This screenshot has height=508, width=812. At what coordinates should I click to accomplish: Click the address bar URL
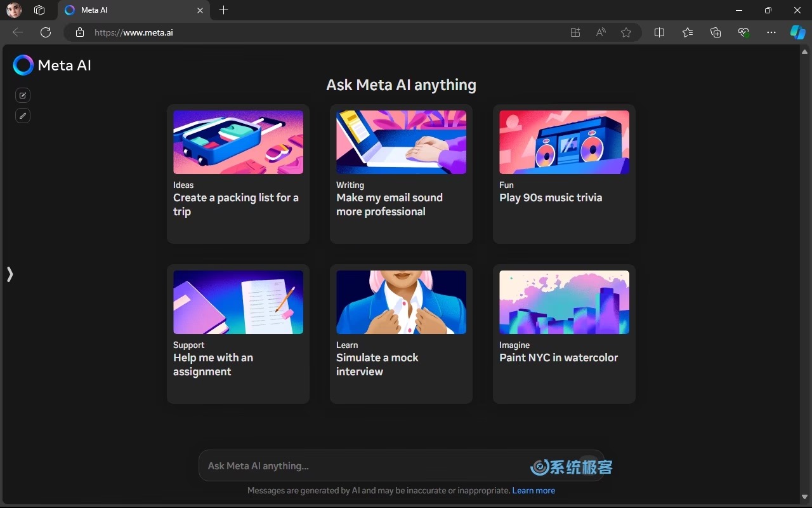pos(134,32)
